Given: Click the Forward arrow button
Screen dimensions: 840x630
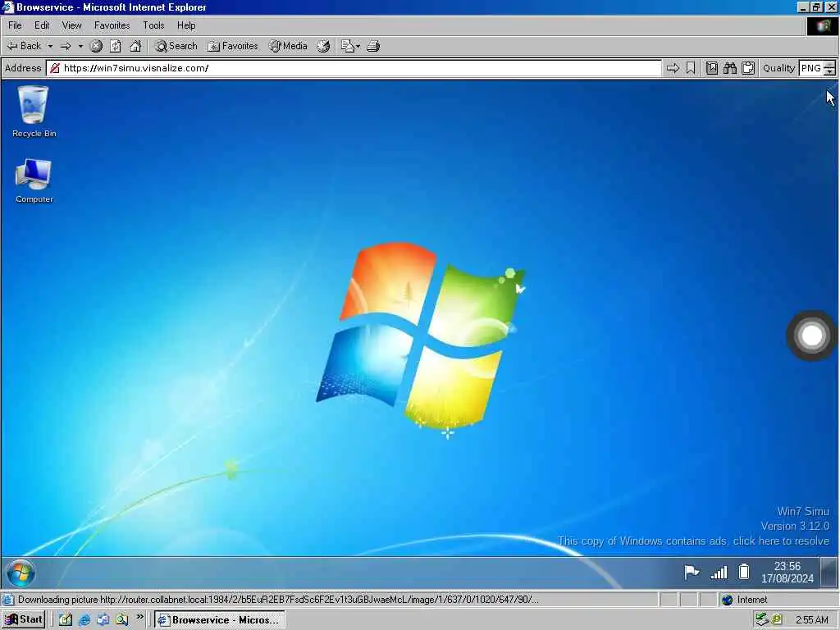Looking at the screenshot, I should pyautogui.click(x=66, y=46).
